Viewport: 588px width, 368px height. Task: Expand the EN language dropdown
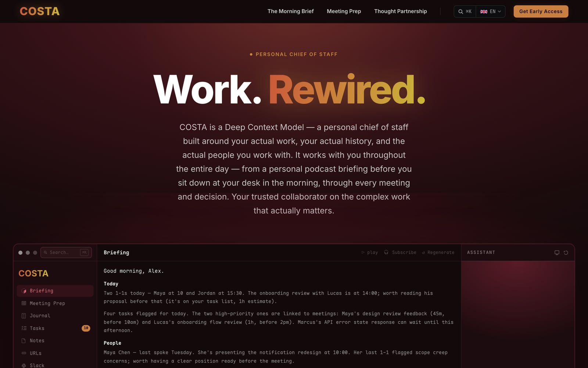pyautogui.click(x=491, y=11)
